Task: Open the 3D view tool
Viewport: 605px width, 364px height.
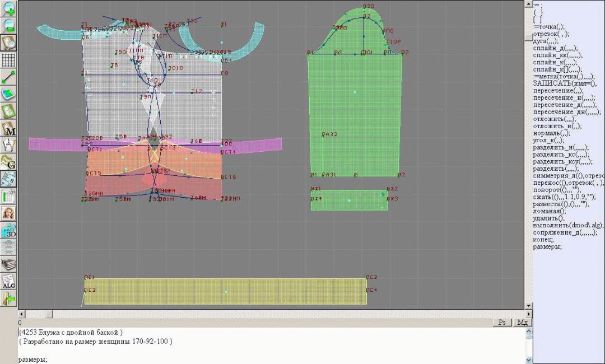Action: [8, 230]
